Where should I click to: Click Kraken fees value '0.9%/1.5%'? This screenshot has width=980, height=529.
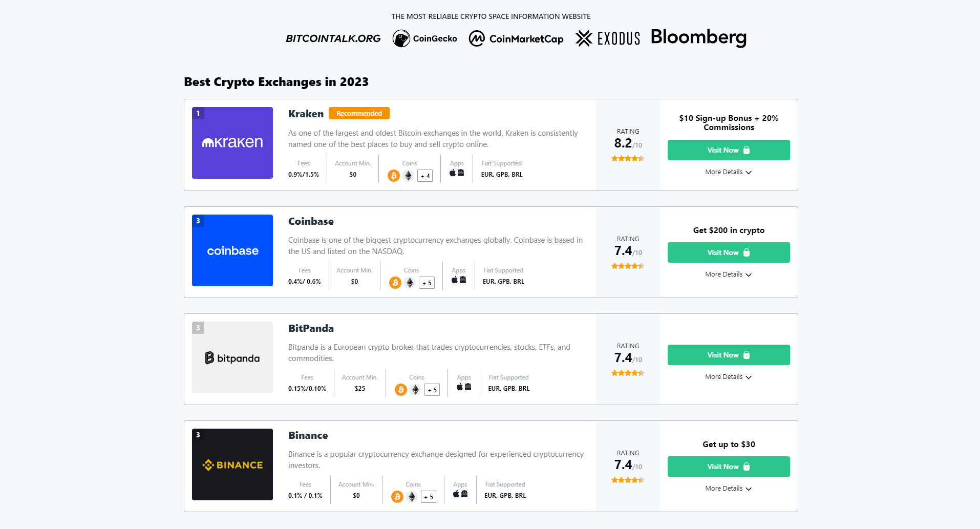tap(304, 175)
